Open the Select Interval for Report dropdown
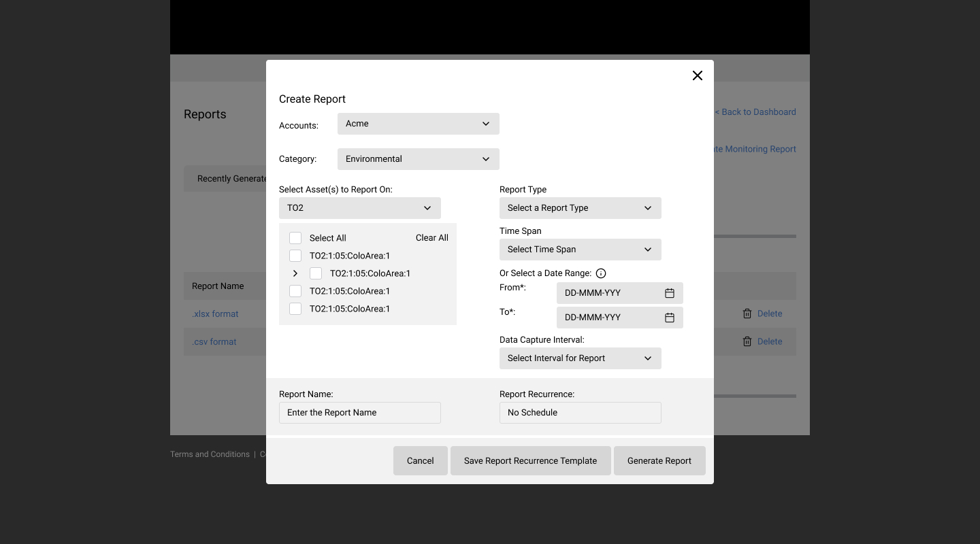Screen dimensions: 980x544 pyautogui.click(x=580, y=358)
